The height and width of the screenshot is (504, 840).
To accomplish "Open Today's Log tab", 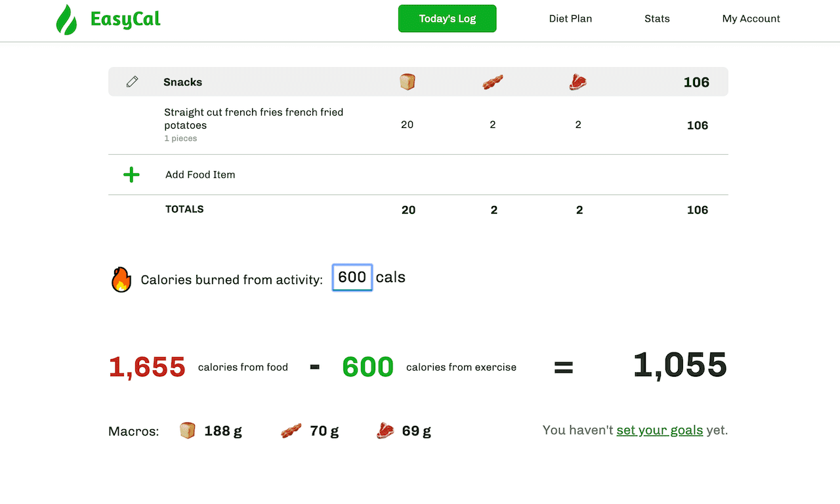I will click(x=448, y=18).
